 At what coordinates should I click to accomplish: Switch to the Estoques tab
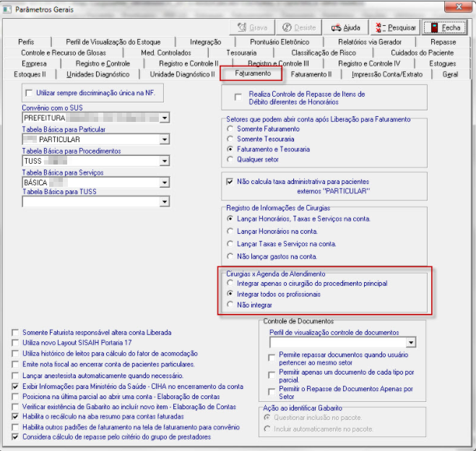(443, 64)
